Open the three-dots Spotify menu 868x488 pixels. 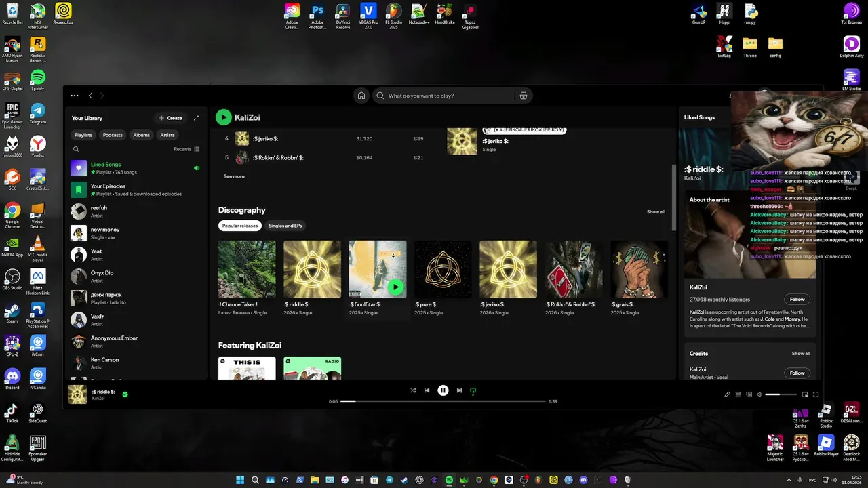(75, 96)
